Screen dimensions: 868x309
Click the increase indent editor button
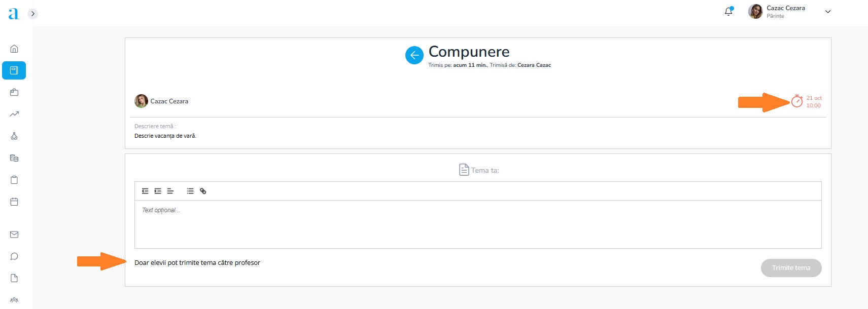tap(158, 191)
